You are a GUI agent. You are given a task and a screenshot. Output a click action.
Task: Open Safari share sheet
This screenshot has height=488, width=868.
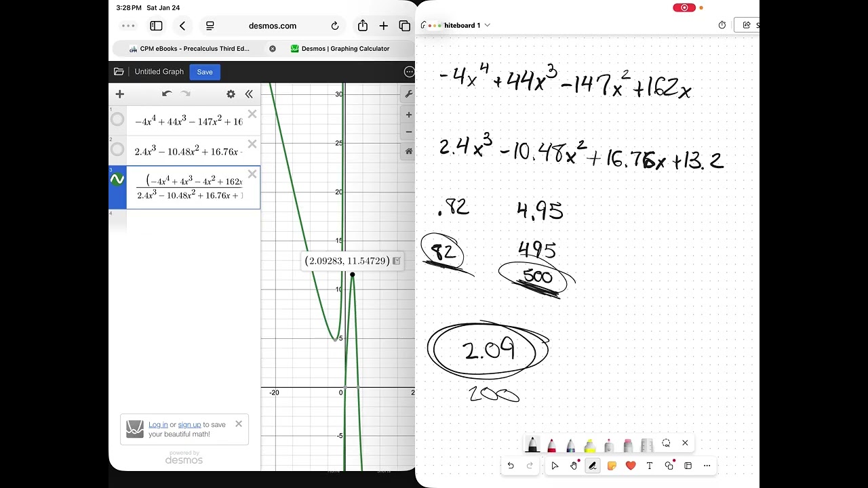pyautogui.click(x=363, y=25)
